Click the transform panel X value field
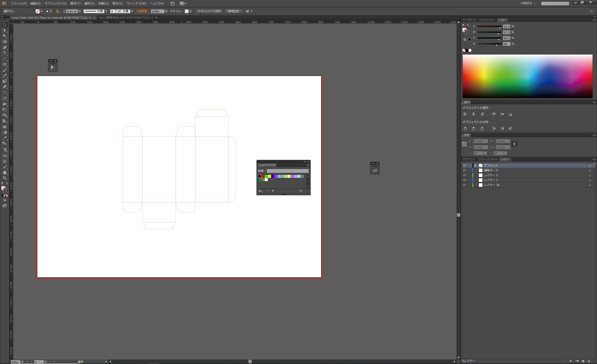The height and width of the screenshot is (364, 597). (481, 141)
